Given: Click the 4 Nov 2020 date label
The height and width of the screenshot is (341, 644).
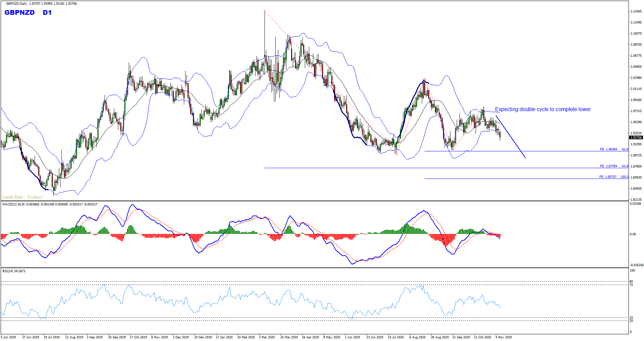Looking at the screenshot, I should pyautogui.click(x=504, y=337).
